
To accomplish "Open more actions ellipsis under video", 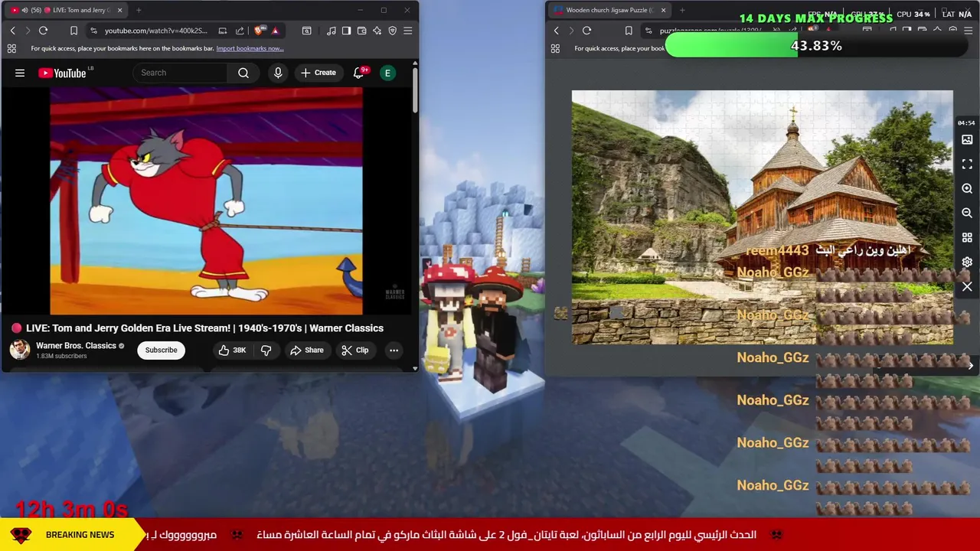I will (394, 350).
